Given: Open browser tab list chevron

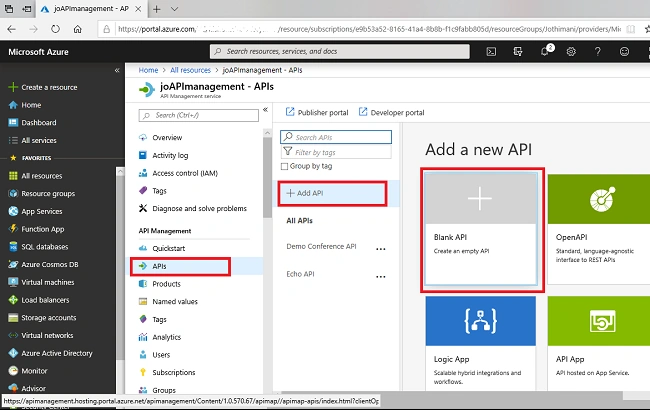Looking at the screenshot, I should [x=175, y=9].
